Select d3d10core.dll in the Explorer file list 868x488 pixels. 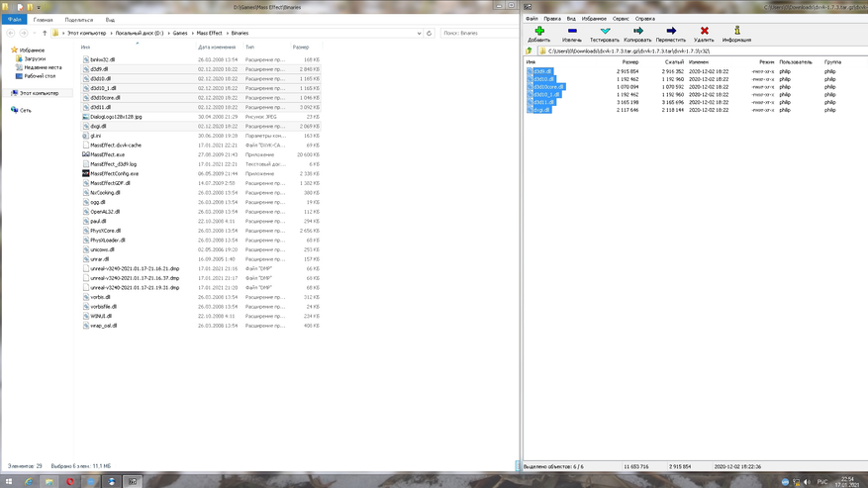coord(200,97)
